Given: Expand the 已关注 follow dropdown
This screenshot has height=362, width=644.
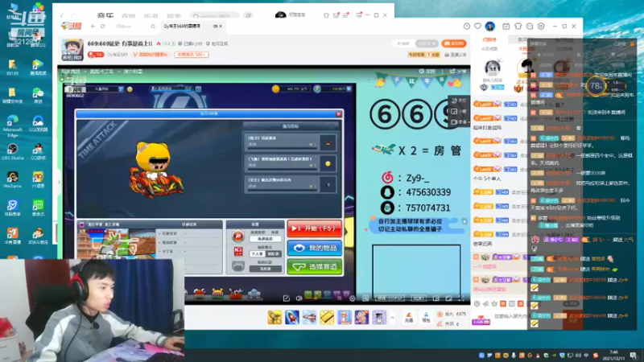Looking at the screenshot, I should (x=427, y=43).
